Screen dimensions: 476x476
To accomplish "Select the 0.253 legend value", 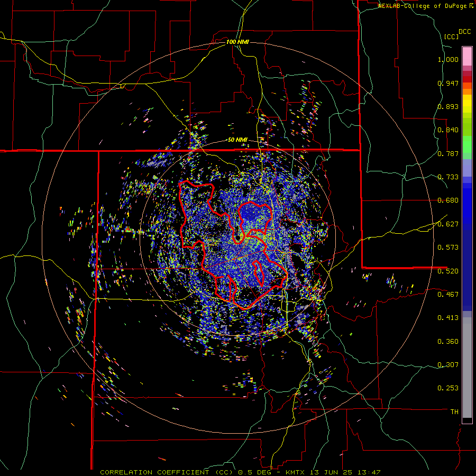I will tap(448, 388).
